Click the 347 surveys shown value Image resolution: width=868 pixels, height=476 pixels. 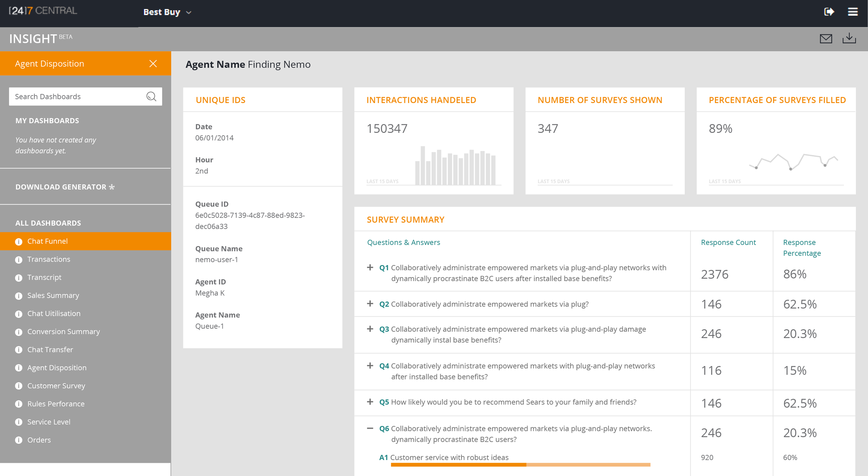tap(548, 128)
